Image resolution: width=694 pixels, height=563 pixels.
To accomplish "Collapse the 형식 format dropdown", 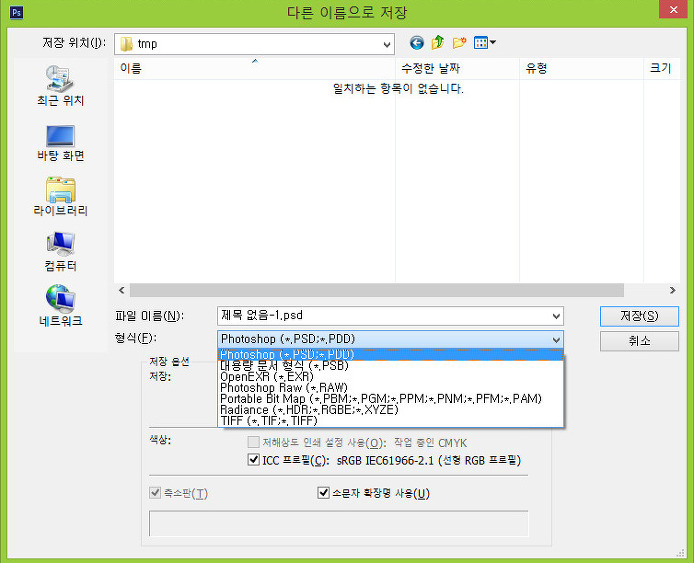I will point(556,339).
